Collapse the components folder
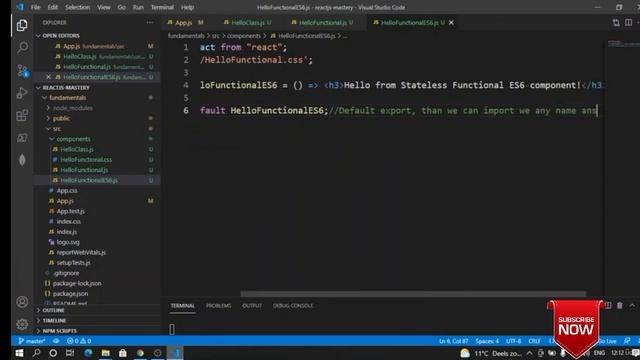640x360 pixels. [73, 139]
